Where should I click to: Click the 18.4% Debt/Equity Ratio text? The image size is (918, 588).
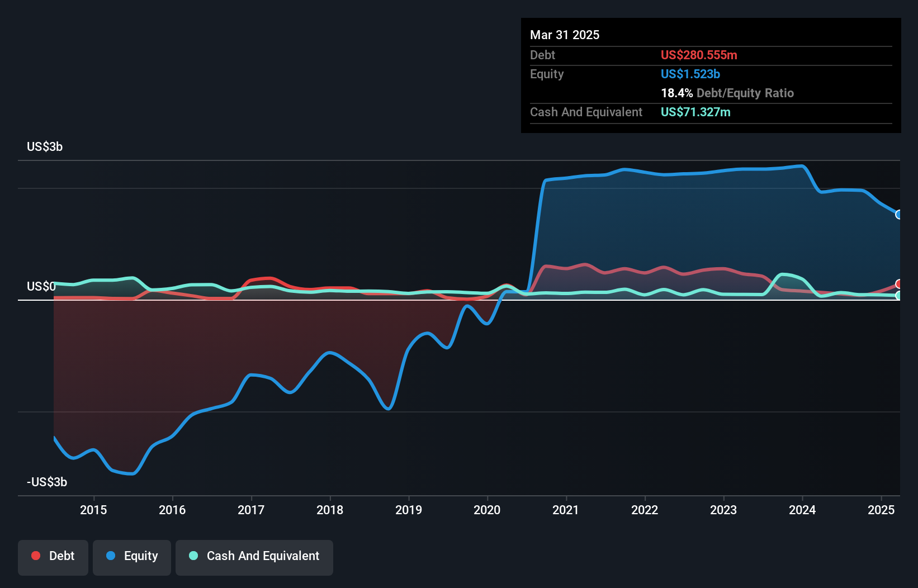pyautogui.click(x=727, y=93)
